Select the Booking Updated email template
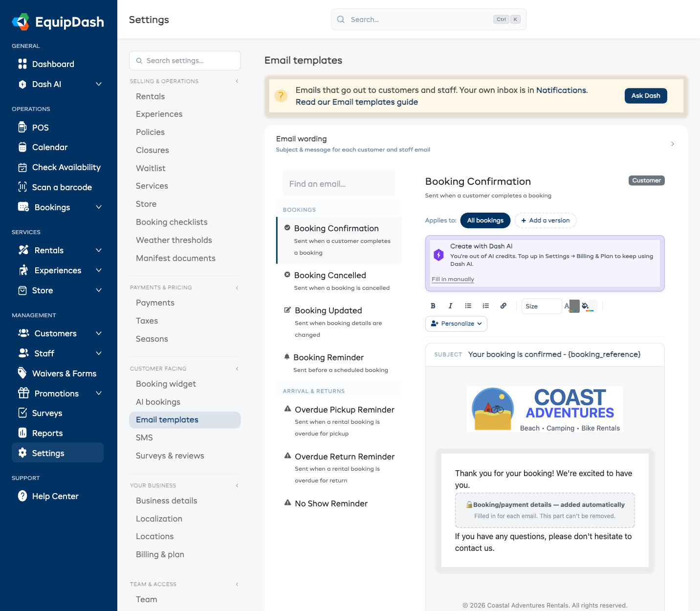This screenshot has width=700, height=611. 339,322
